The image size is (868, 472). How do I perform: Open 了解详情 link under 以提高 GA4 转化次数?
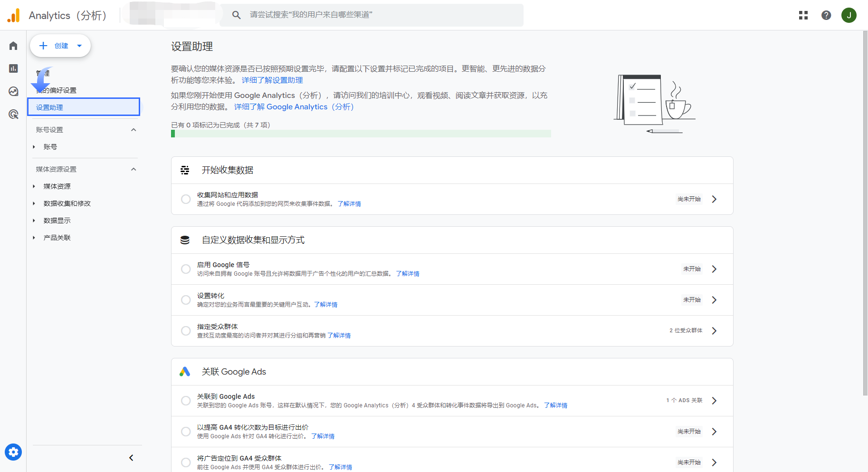point(323,436)
